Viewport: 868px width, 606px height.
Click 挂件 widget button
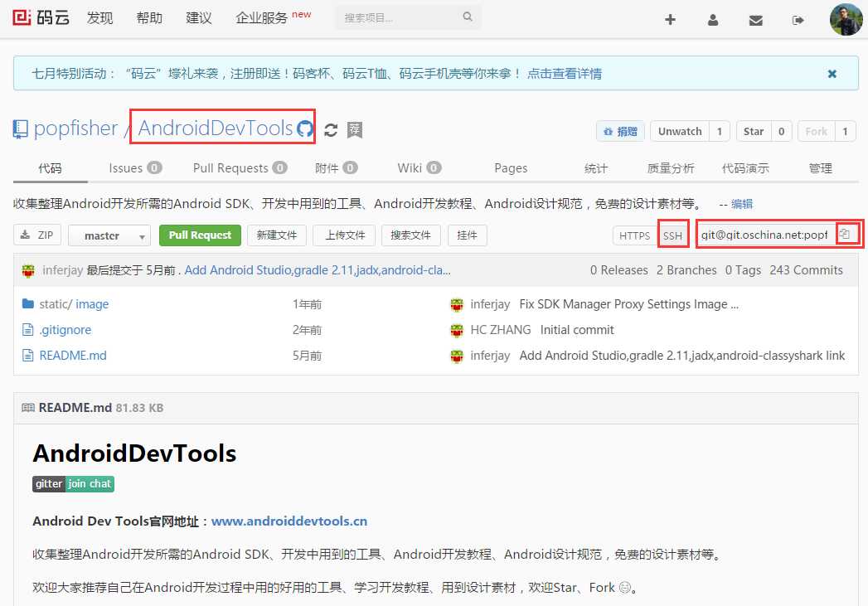click(x=468, y=235)
